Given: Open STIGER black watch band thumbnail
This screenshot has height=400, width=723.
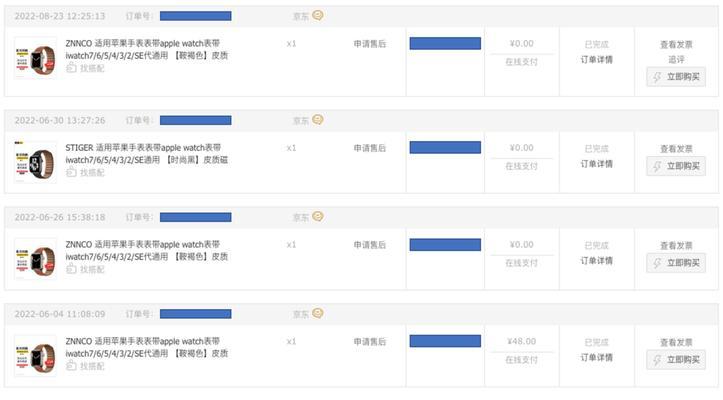Looking at the screenshot, I should 36,162.
